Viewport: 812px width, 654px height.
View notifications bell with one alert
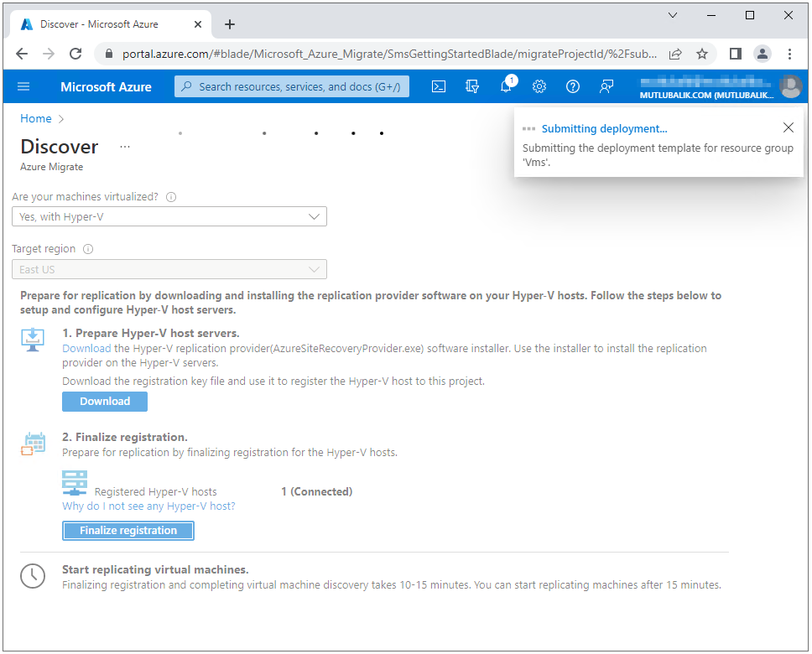pyautogui.click(x=507, y=86)
